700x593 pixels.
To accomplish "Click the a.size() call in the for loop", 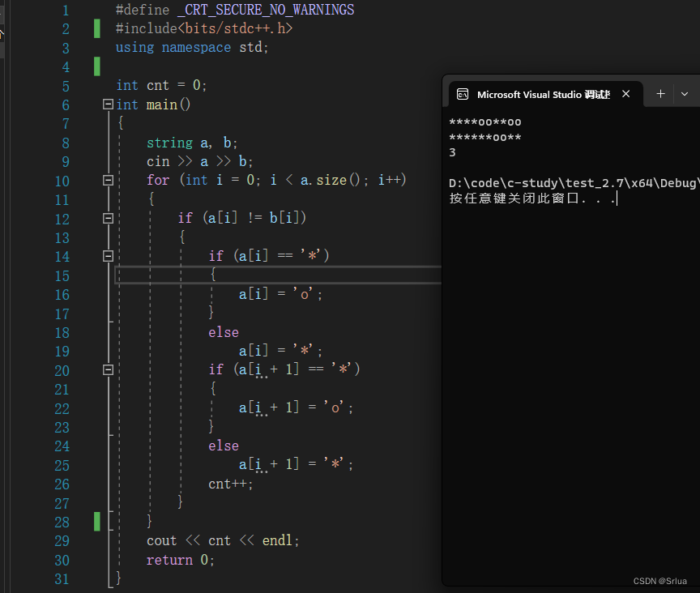I will click(330, 180).
